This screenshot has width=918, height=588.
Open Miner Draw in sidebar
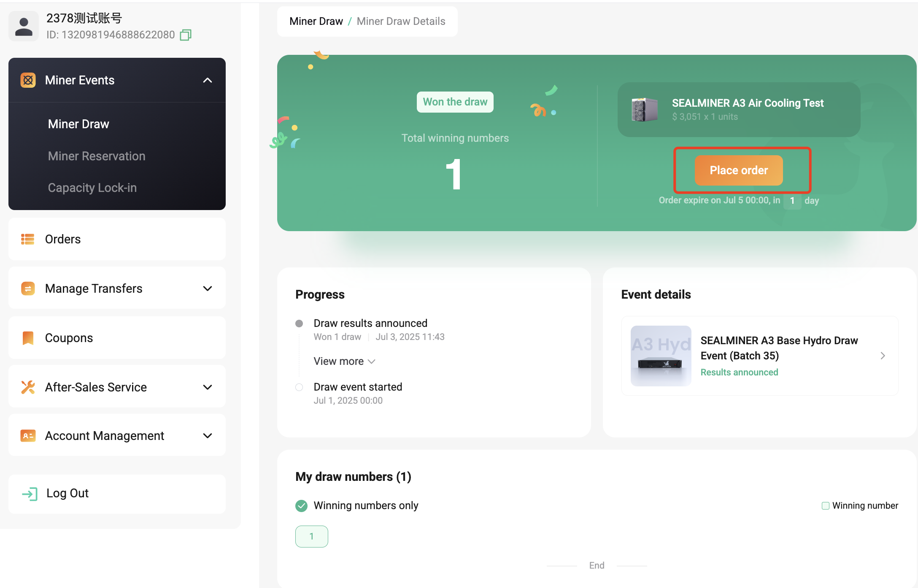click(x=78, y=124)
